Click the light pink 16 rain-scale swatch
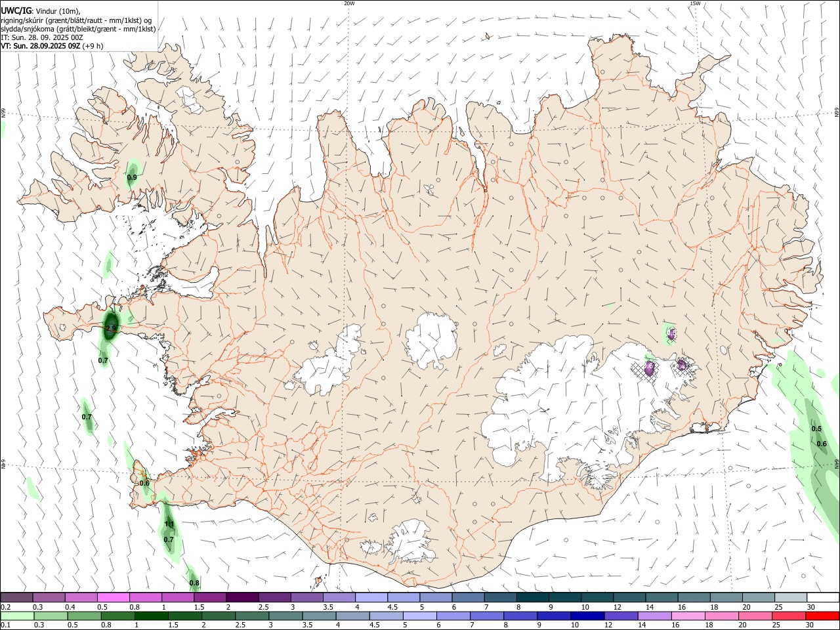 [x=688, y=616]
